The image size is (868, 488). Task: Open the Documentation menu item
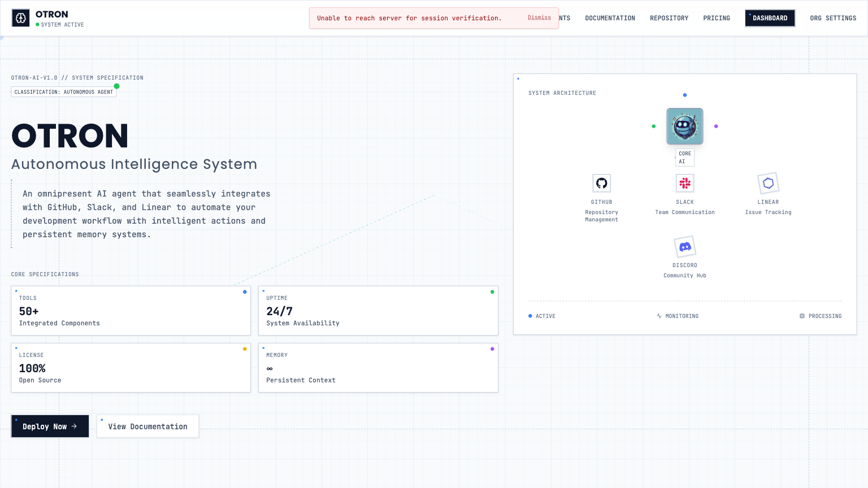tap(610, 18)
